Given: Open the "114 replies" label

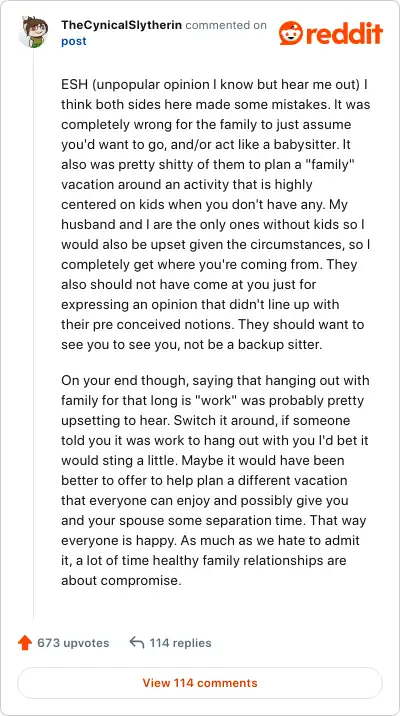Looking at the screenshot, I should (180, 643).
